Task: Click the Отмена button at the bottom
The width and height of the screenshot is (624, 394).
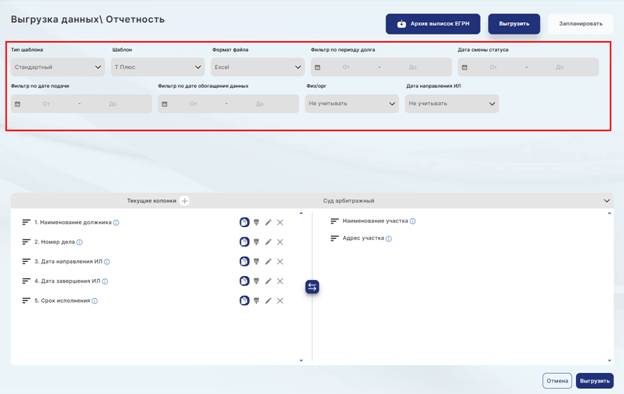Action: (557, 381)
